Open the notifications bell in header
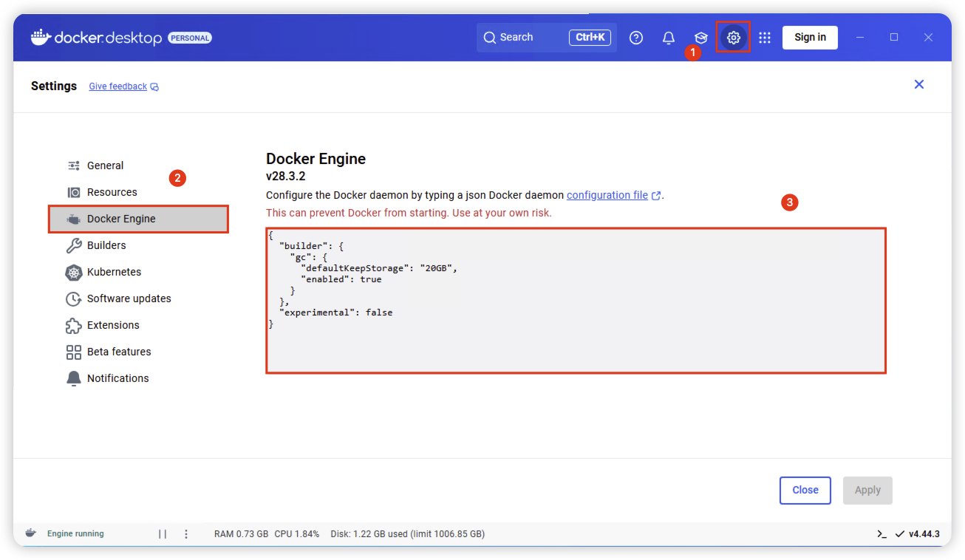The height and width of the screenshot is (560, 965). click(669, 38)
